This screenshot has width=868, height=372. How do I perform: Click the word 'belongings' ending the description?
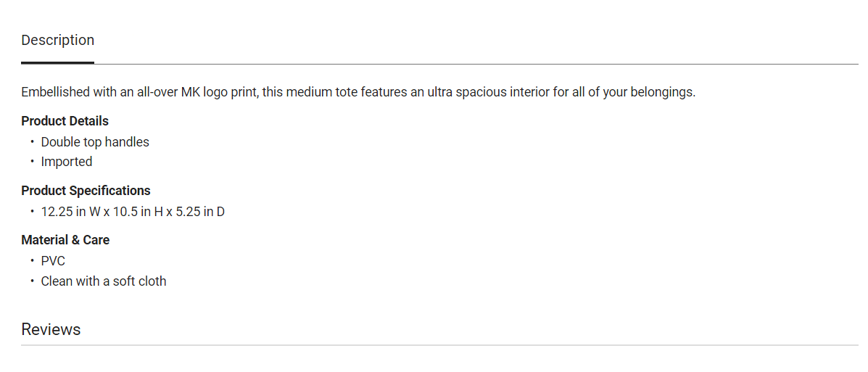(x=661, y=93)
